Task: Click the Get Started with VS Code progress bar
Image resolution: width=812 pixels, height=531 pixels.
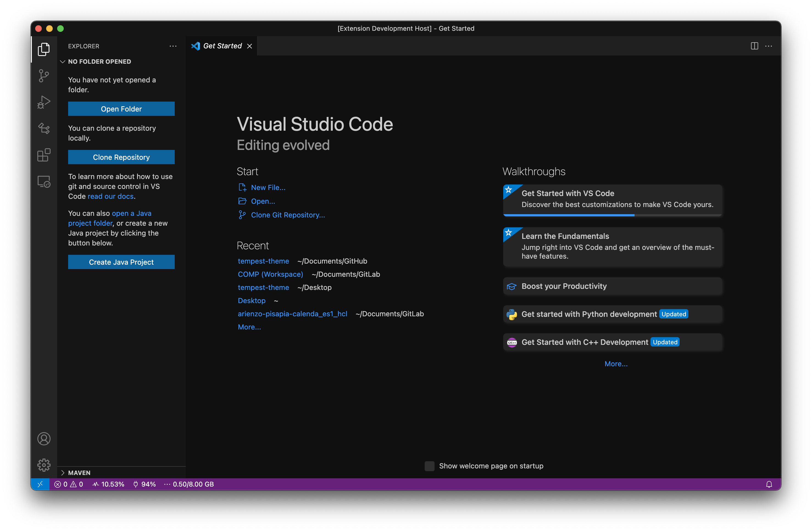Action: click(x=612, y=215)
